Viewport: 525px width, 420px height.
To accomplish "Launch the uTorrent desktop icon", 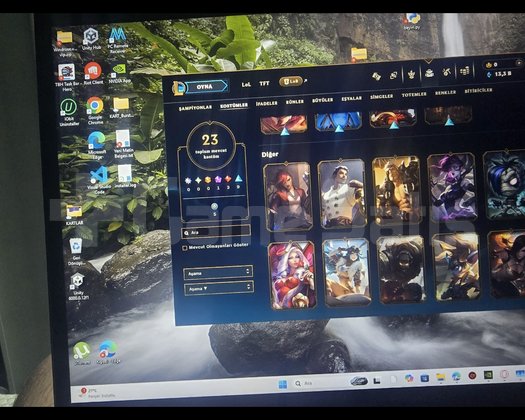I will click(81, 353).
